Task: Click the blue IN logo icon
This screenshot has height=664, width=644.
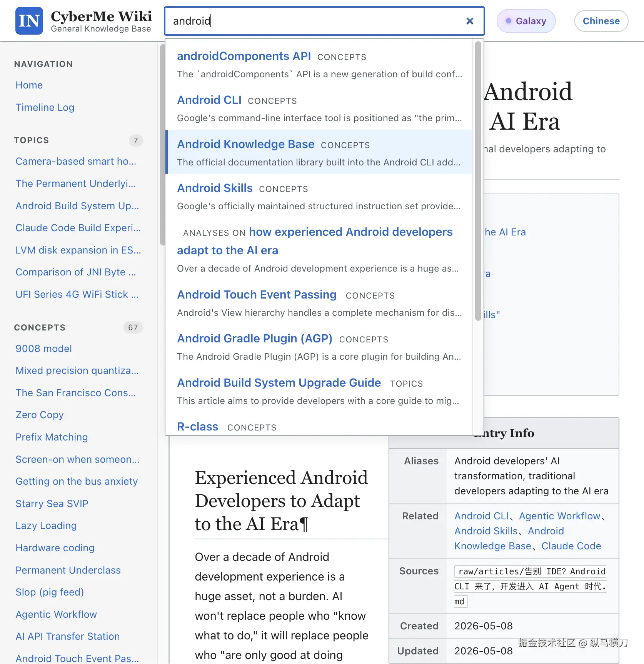Action: pos(29,21)
